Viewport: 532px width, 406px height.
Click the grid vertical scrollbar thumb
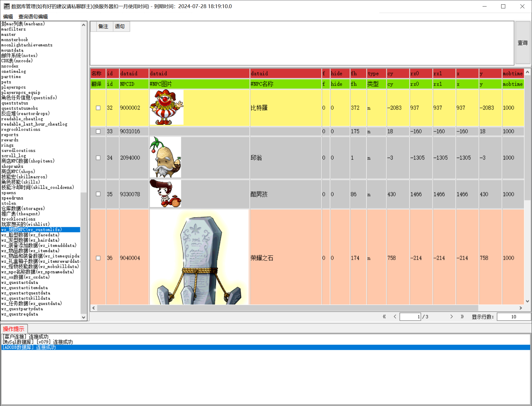click(527, 138)
